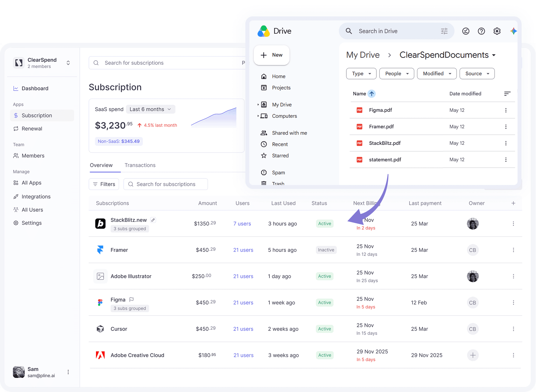Click the edit pencil next to StackBlitz.new

pyautogui.click(x=153, y=220)
